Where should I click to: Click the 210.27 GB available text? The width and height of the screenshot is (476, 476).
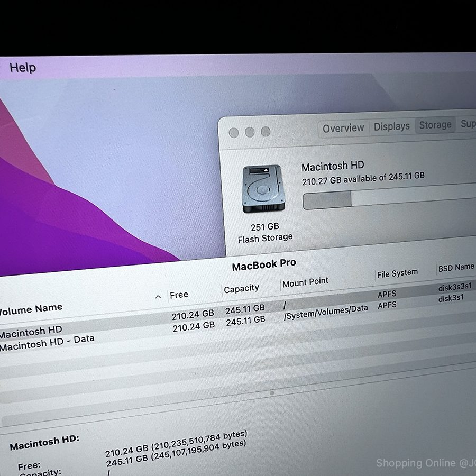pos(363,178)
